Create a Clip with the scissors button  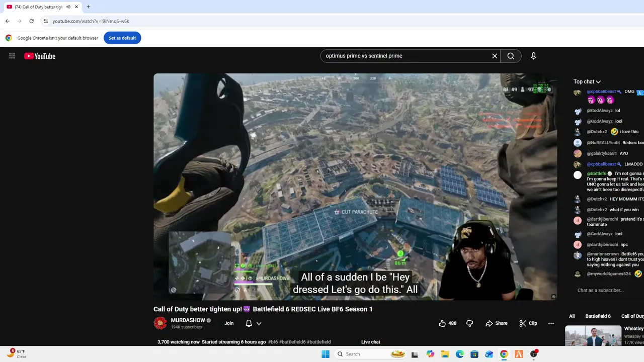pyautogui.click(x=528, y=323)
